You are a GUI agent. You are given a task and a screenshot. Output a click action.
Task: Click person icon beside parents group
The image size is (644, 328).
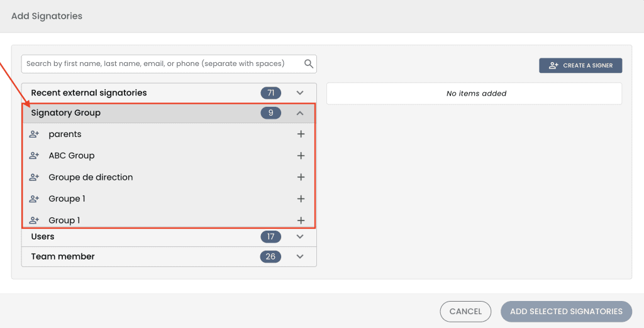[34, 134]
